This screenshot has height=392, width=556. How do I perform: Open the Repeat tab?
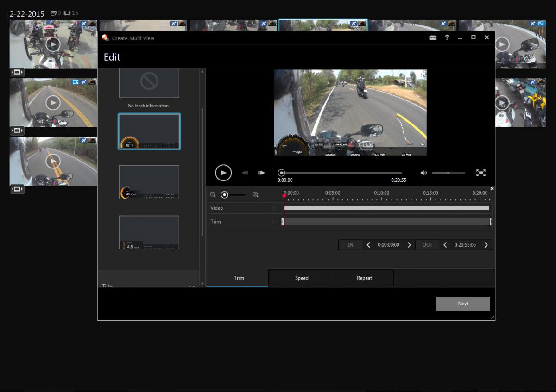[364, 278]
